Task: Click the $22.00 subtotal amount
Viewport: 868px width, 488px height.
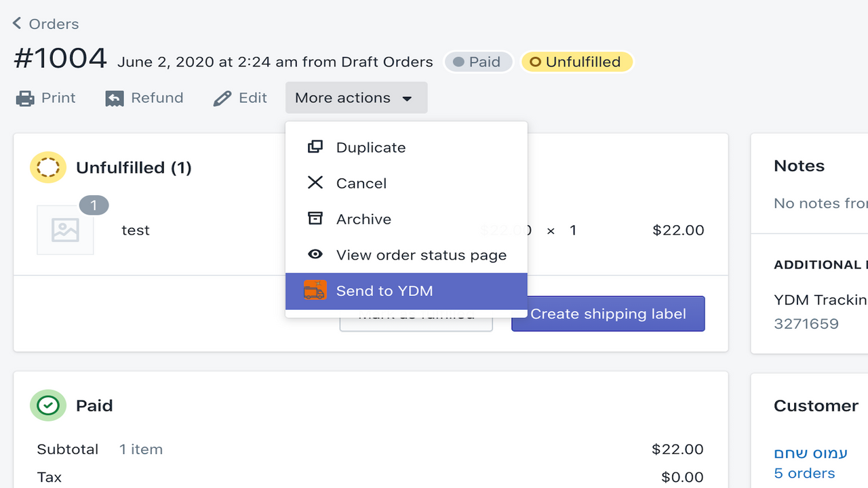Action: [677, 449]
